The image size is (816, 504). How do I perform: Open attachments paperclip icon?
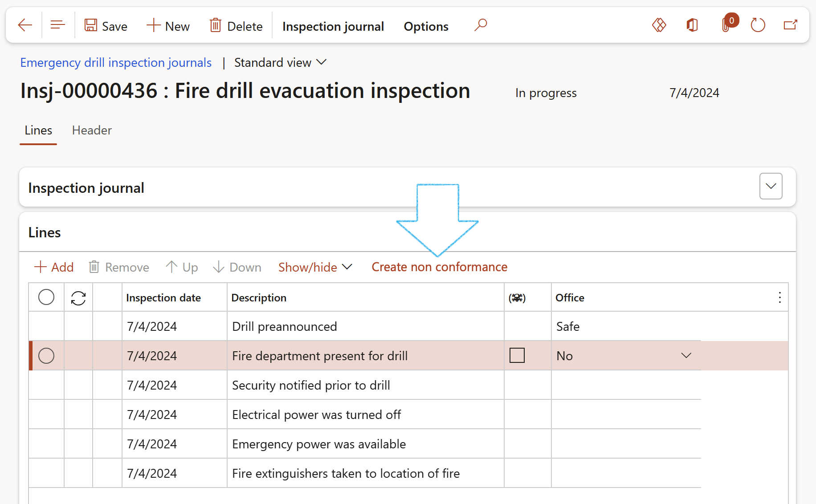tap(726, 25)
